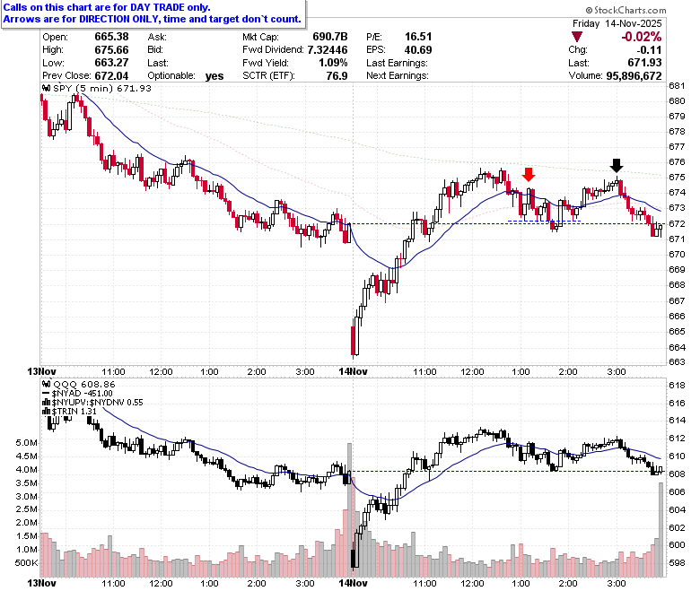
Task: Click the black down arrow marker
Action: [616, 166]
